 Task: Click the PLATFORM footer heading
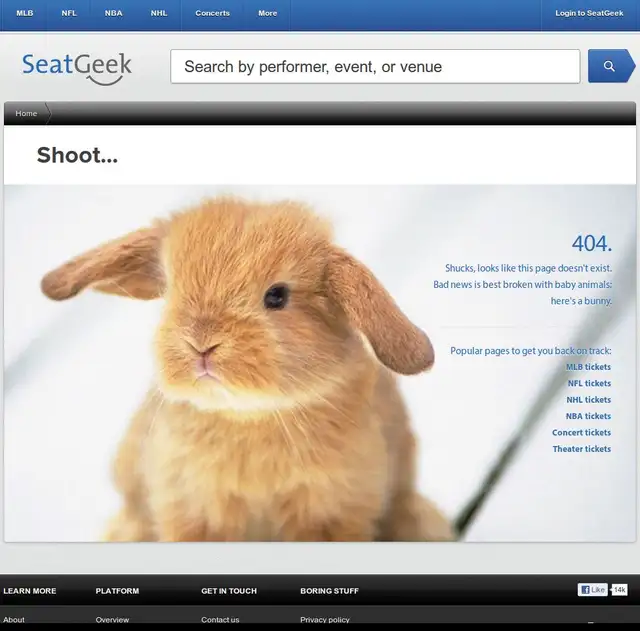pyautogui.click(x=117, y=591)
